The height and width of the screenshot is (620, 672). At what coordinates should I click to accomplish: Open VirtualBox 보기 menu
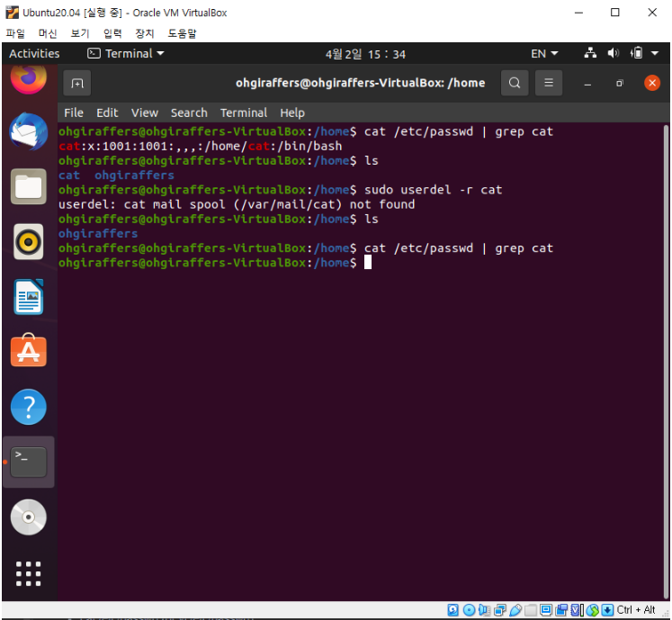tap(80, 33)
